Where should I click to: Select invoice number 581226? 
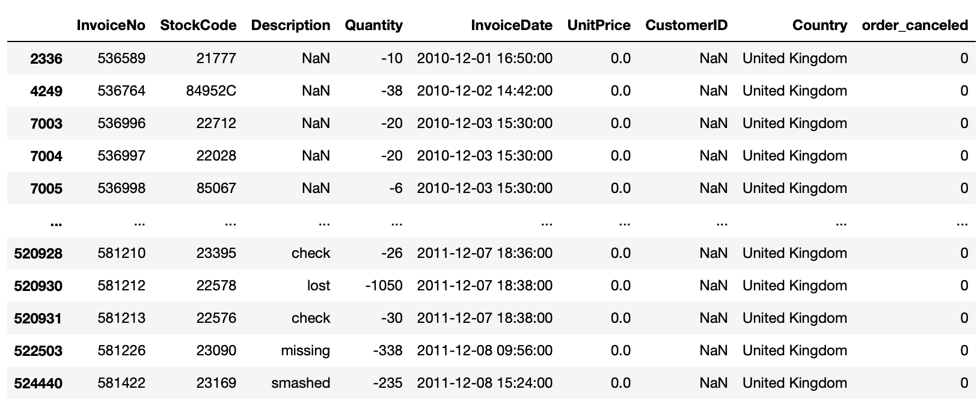coord(121,350)
